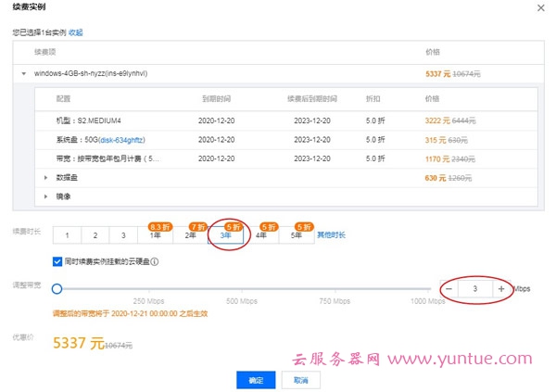Choose the 5年 renewal option
Screen dimensions: 556x392
(297, 236)
